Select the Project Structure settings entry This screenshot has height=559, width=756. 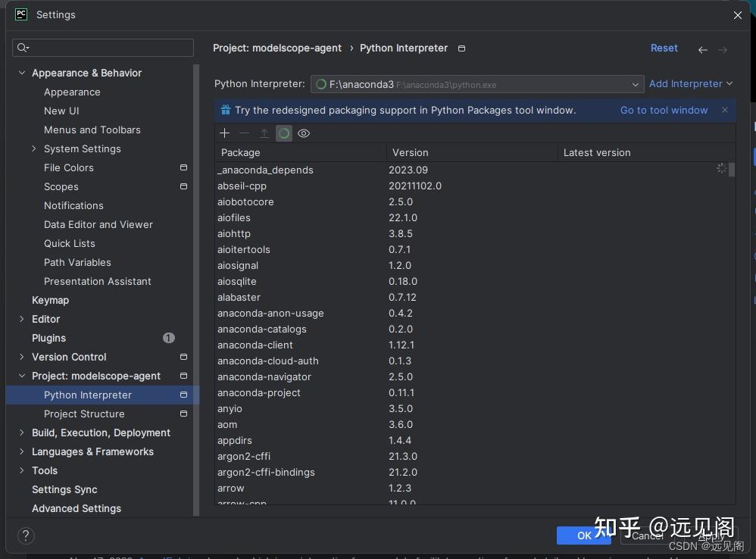[84, 414]
